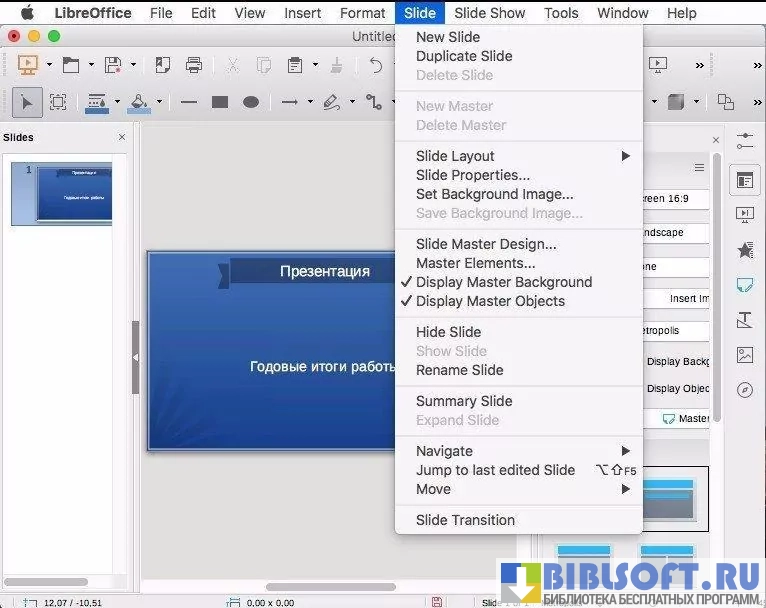Viewport: 766px width, 608px height.
Task: Choose New Slide from the Slide menu
Action: click(x=448, y=37)
